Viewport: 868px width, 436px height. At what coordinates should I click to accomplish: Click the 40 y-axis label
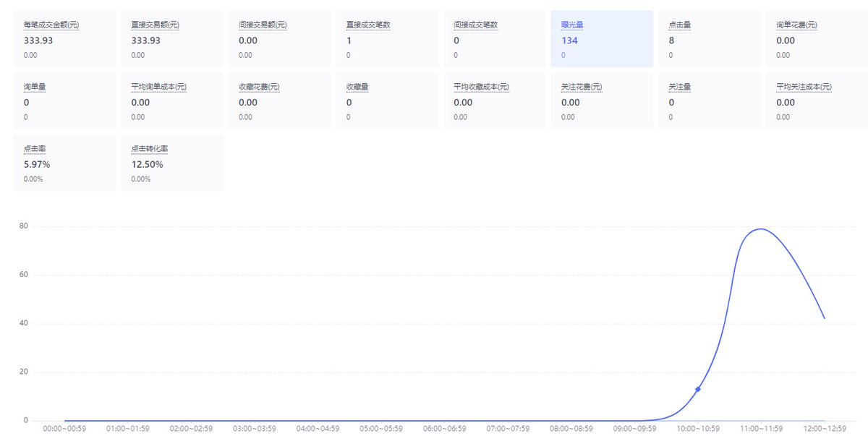24,323
